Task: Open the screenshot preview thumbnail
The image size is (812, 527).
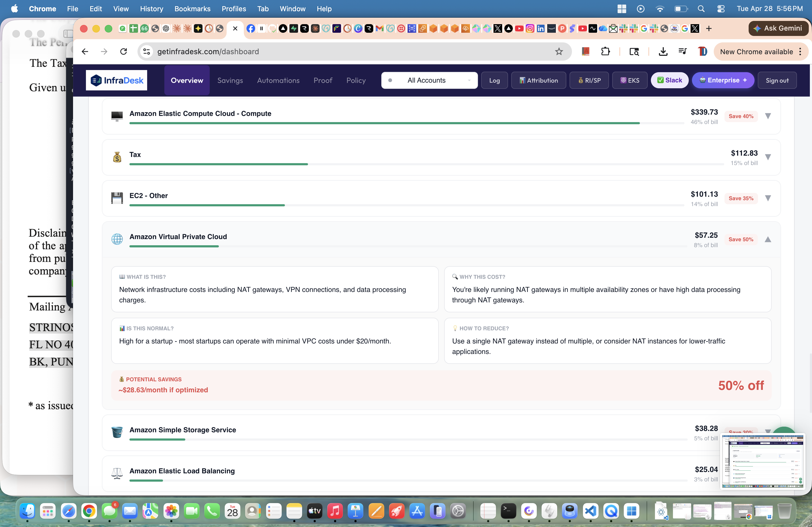Action: tap(763, 462)
